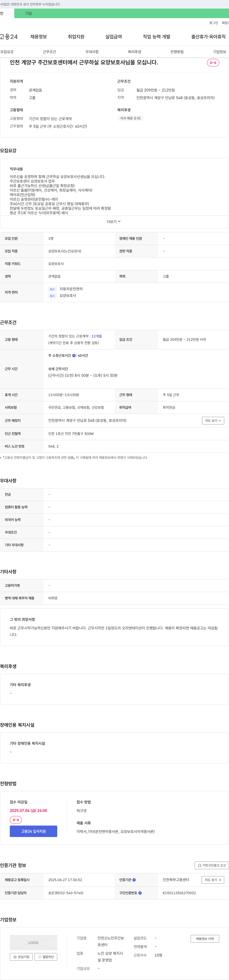The width and height of the screenshot is (229, 980).
Task: Click the subway info 인천 1호선 작전 7번출구
Action: coord(71,434)
